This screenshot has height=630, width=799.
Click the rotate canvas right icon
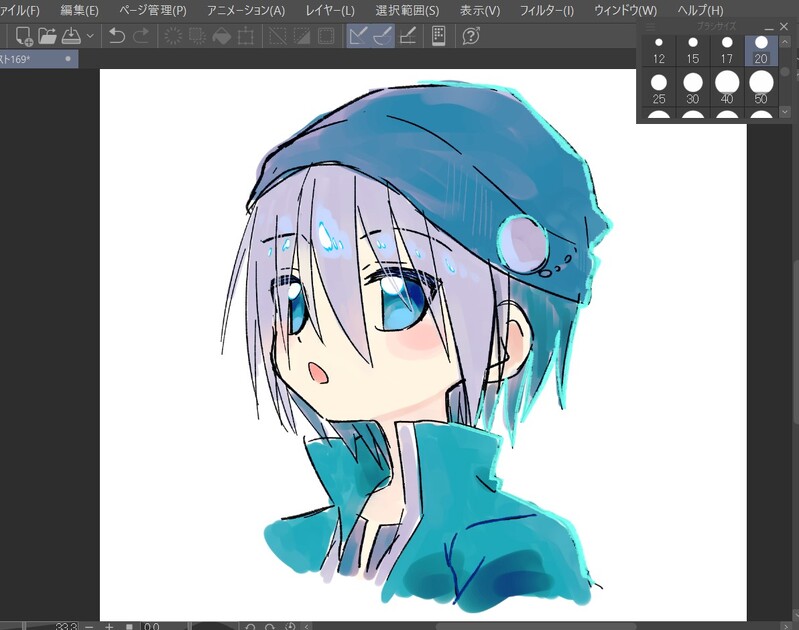pos(270,626)
